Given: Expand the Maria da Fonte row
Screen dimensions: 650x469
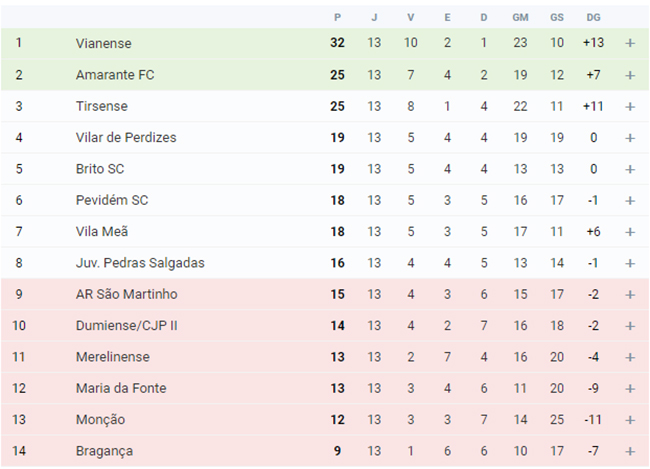Looking at the screenshot, I should (630, 389).
